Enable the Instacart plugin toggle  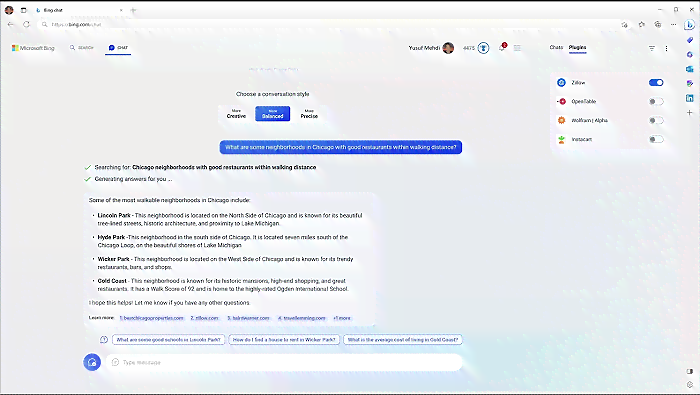coord(656,139)
